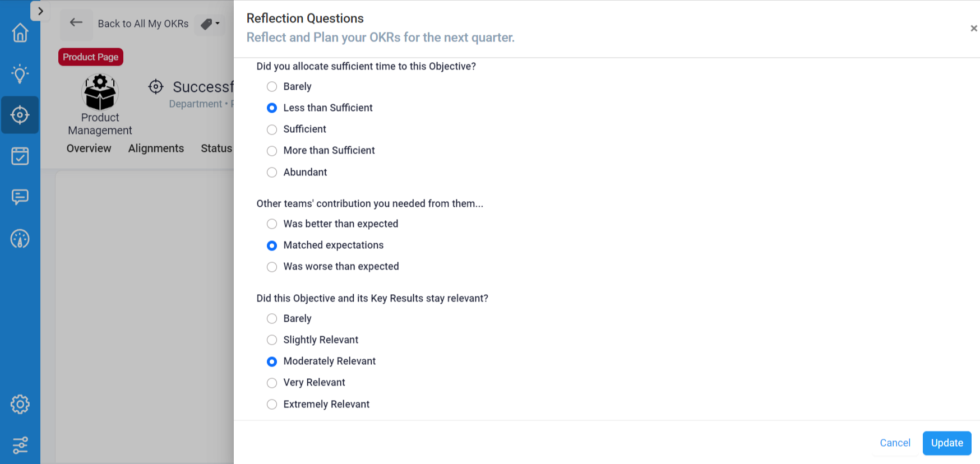Select the highlighted OKR target icon in sidebar

tap(20, 115)
